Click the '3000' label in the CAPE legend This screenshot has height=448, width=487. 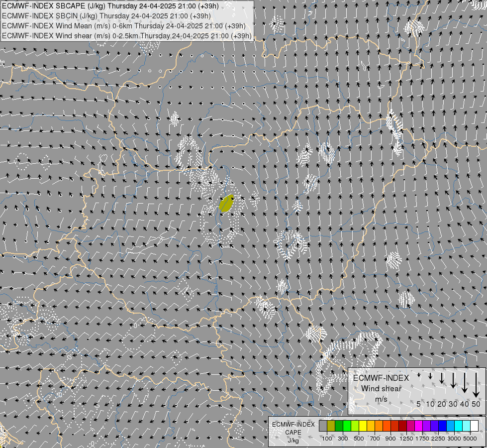coord(454,439)
